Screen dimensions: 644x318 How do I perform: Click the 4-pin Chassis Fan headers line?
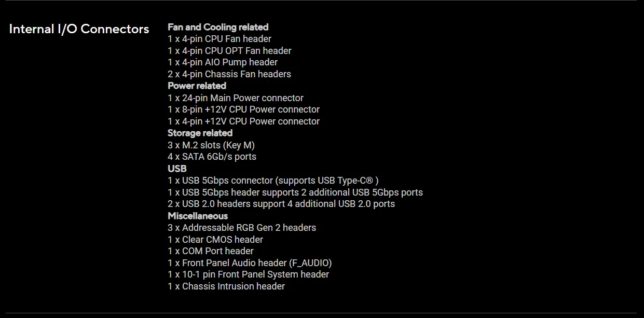[229, 74]
